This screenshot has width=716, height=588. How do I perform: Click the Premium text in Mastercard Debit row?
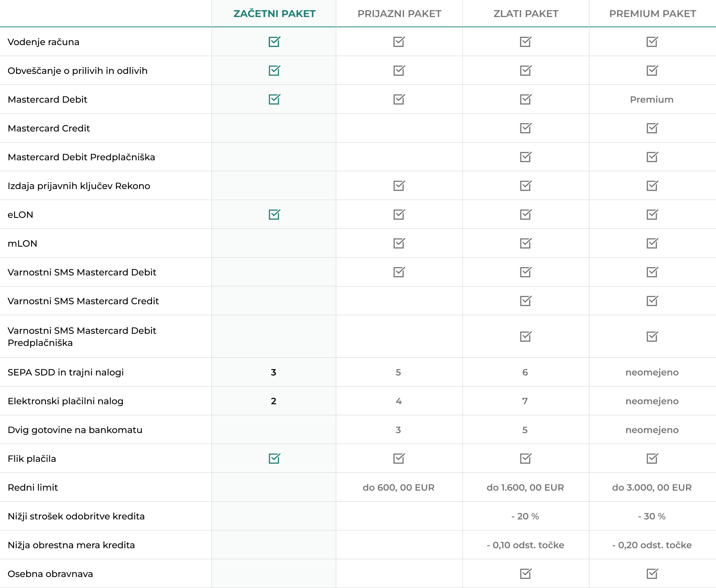[x=652, y=100]
